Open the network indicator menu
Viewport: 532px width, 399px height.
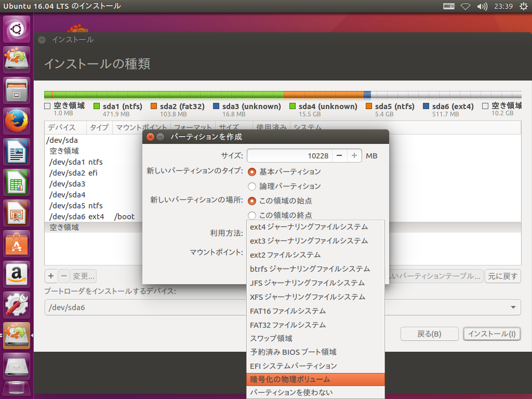pyautogui.click(x=465, y=6)
